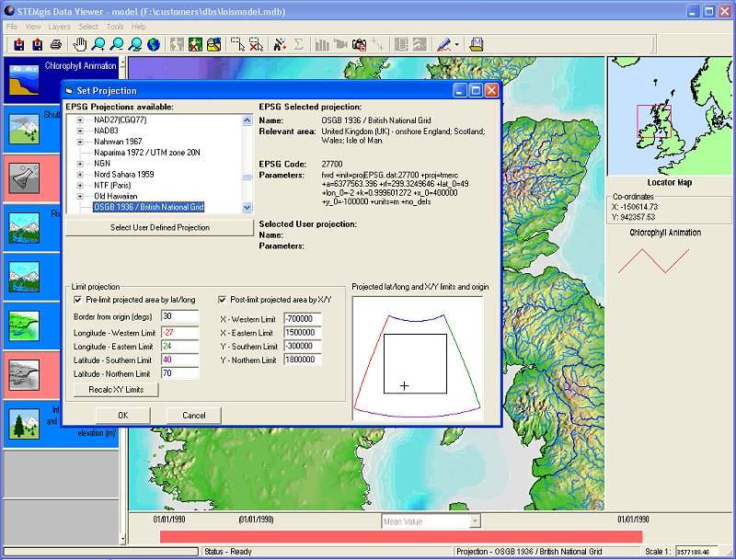Click the pencil drawing tool icon
Viewport: 736px width, 560px height.
pos(444,44)
